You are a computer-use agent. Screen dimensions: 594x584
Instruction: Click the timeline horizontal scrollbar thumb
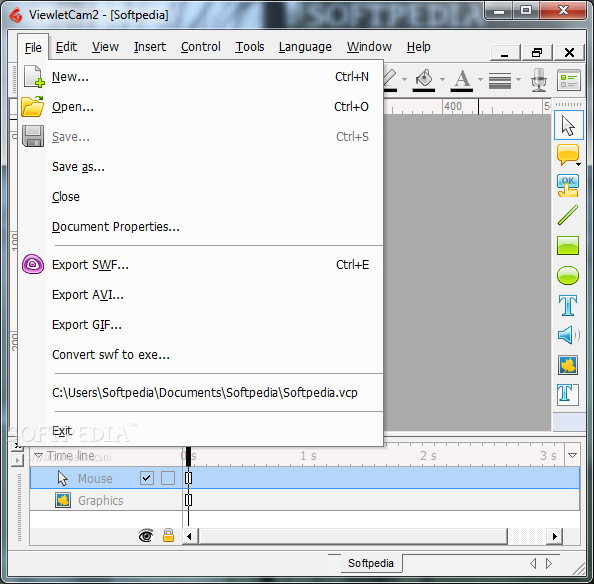[353, 536]
